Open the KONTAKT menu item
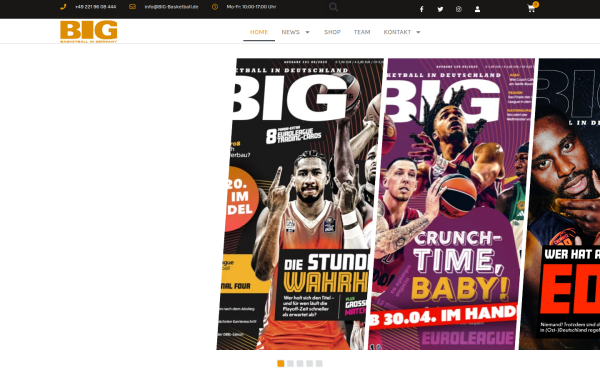Viewport: 600px width, 375px height. tap(397, 32)
